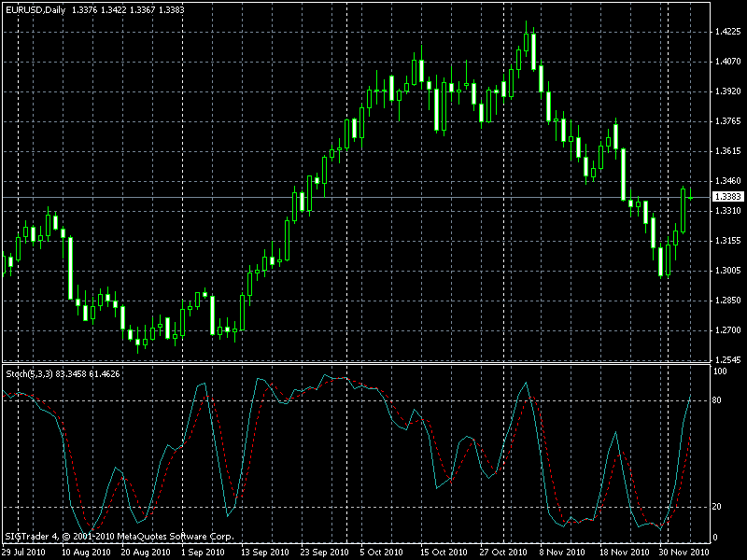Select the 1.3920 price level label
Screen dimensions: 747x560
[x=728, y=91]
